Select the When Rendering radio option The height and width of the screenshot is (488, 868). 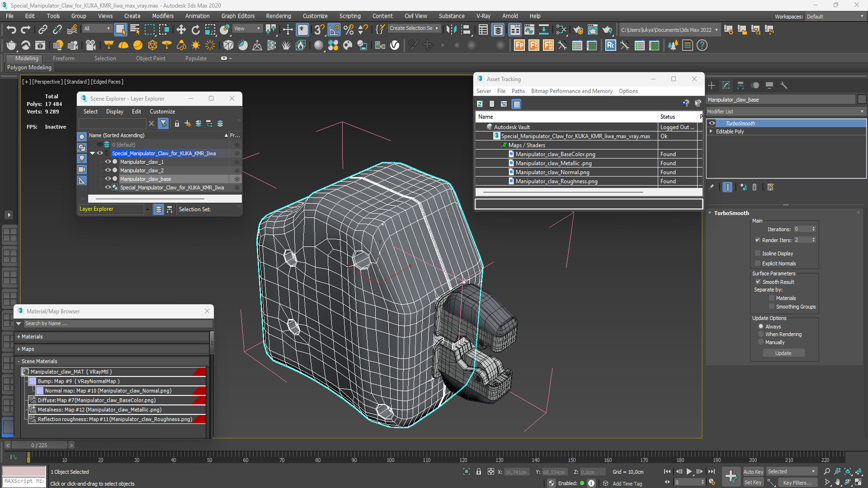point(761,334)
